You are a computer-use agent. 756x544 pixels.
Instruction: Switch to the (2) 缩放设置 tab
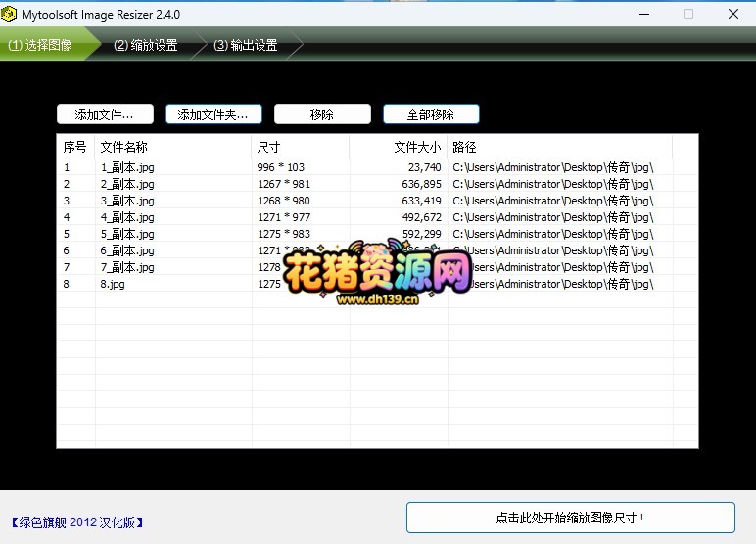146,45
